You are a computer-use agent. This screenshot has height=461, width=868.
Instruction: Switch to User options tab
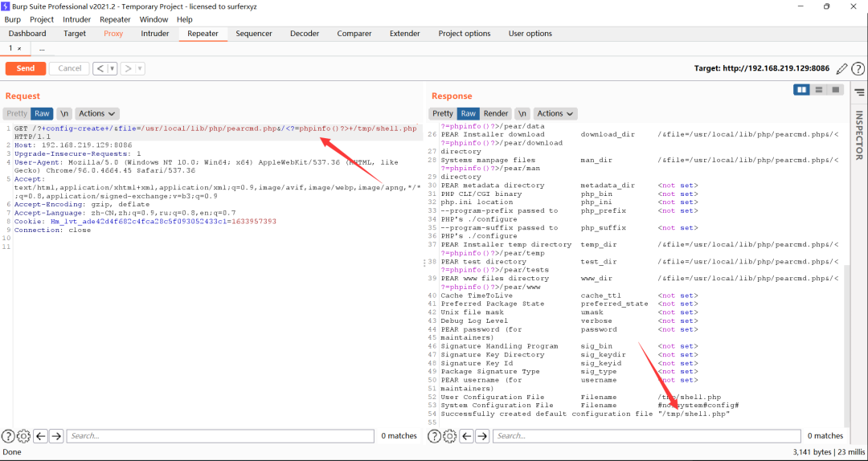coord(530,33)
